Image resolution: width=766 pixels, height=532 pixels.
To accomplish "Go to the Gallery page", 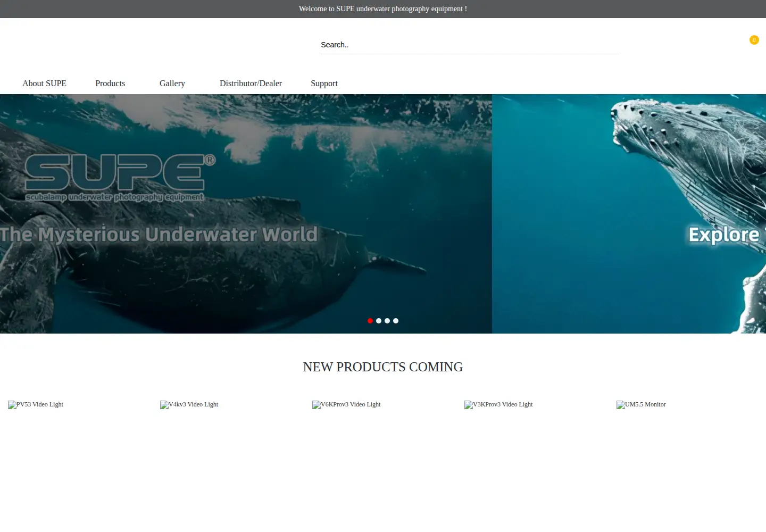I will [x=172, y=84].
